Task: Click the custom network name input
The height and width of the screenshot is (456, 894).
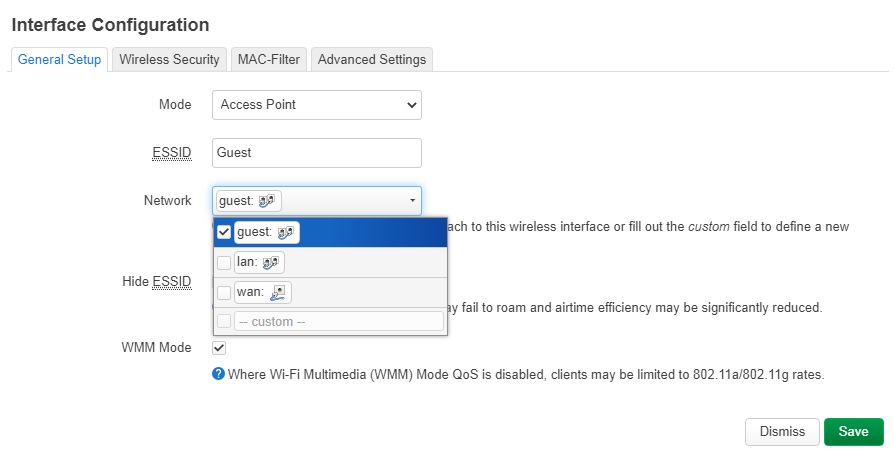Action: tap(337, 321)
